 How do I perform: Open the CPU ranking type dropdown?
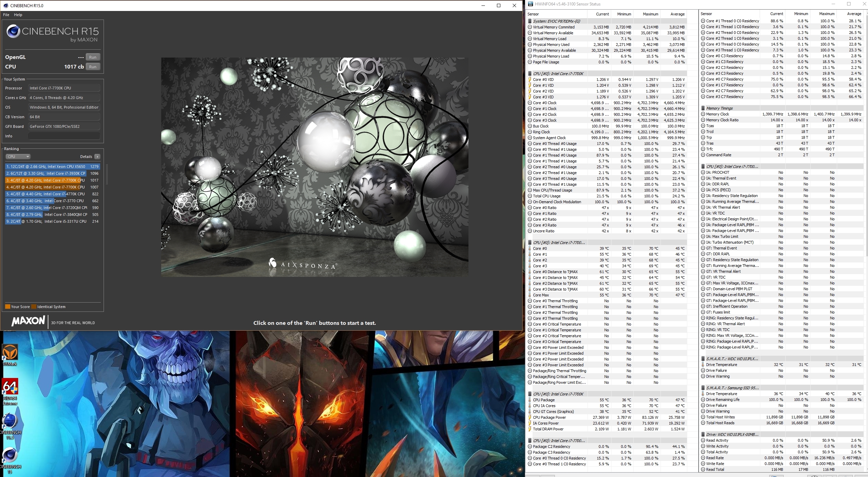tap(18, 157)
